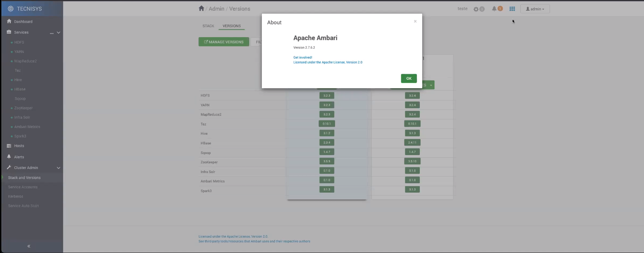Click the Services briefcase icon
The width and height of the screenshot is (644, 253).
tap(9, 32)
